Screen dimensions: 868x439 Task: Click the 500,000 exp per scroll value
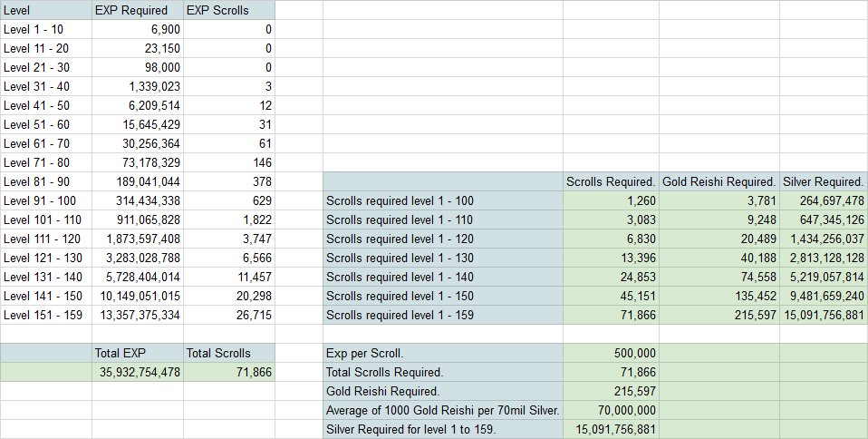[611, 353]
